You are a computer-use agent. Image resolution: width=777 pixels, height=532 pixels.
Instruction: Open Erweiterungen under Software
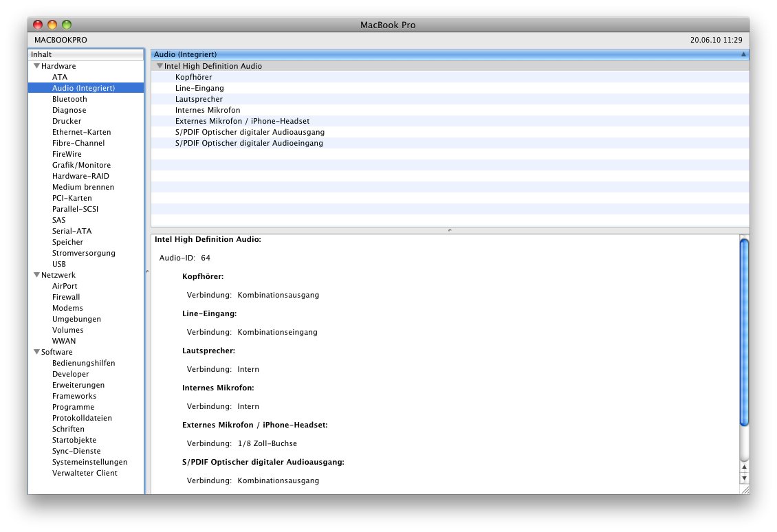78,385
